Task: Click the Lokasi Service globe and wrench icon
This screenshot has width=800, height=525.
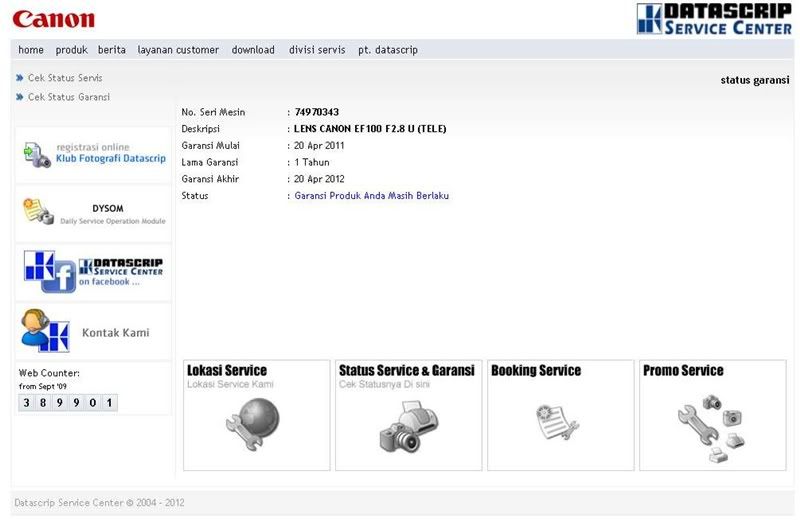Action: (x=253, y=424)
